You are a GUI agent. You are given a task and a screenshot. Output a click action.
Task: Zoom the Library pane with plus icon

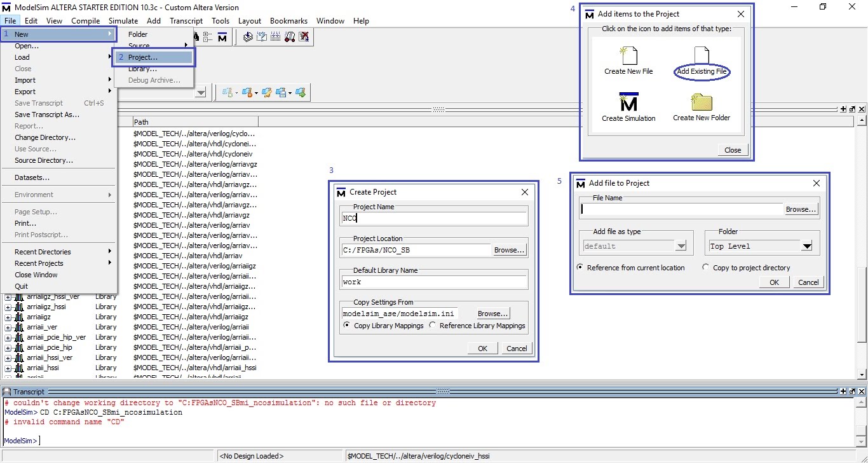point(843,109)
